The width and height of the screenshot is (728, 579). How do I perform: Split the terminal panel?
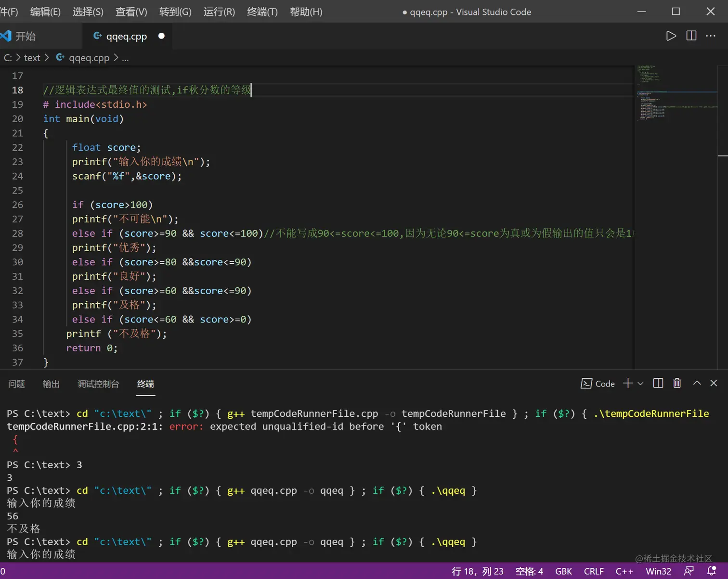coord(658,383)
